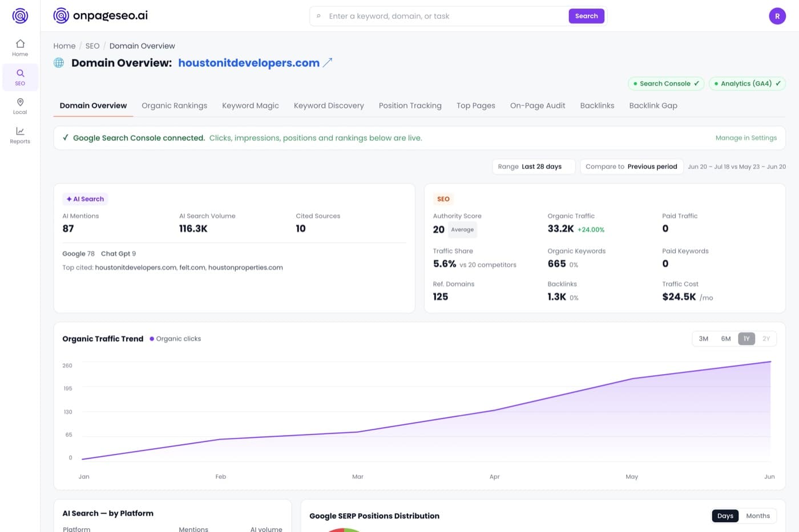Click the Organic Keywords value 665
Screen dimensions: 799x532
tap(556, 264)
